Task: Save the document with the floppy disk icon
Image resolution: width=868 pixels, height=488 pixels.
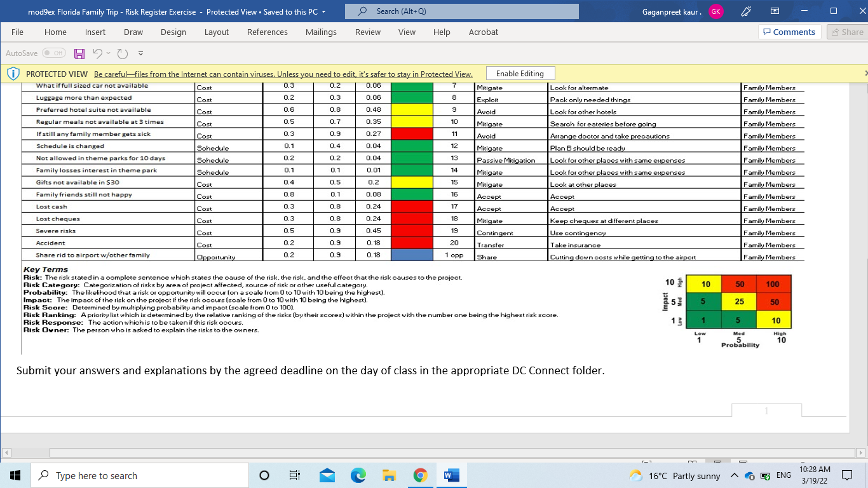Action: (x=79, y=54)
